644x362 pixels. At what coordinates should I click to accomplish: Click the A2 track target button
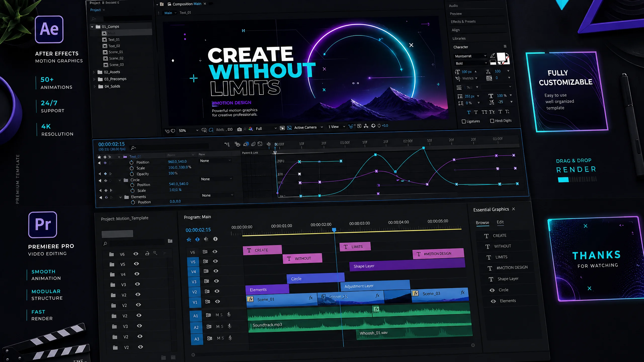196,327
